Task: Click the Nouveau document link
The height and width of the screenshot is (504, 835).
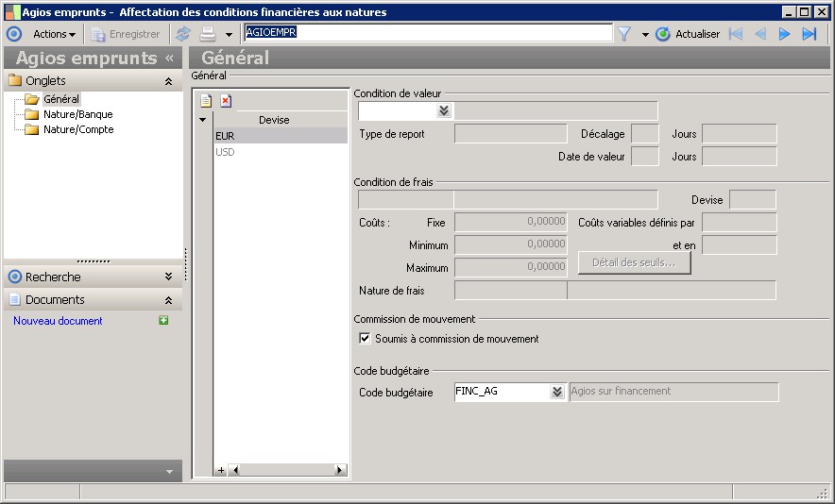Action: click(58, 321)
